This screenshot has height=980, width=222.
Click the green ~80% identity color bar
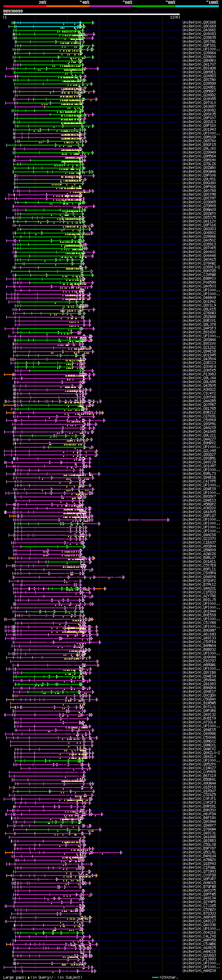[x=154, y=6]
